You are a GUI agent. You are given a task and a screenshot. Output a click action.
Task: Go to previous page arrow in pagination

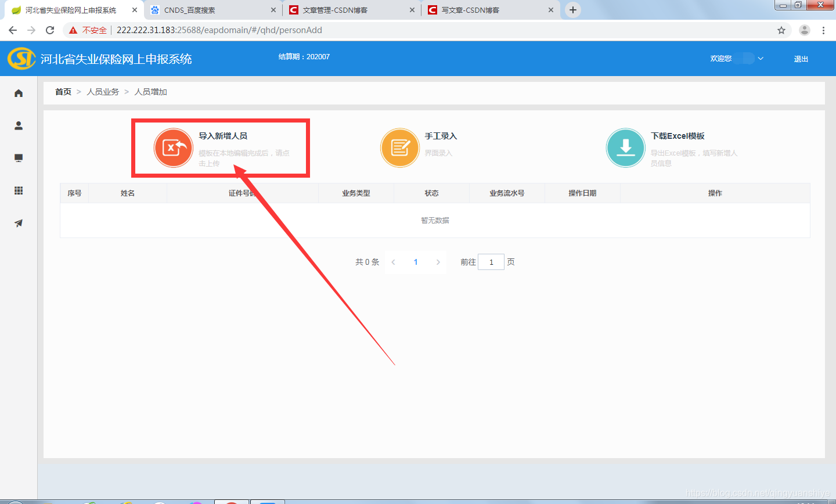pyautogui.click(x=393, y=262)
